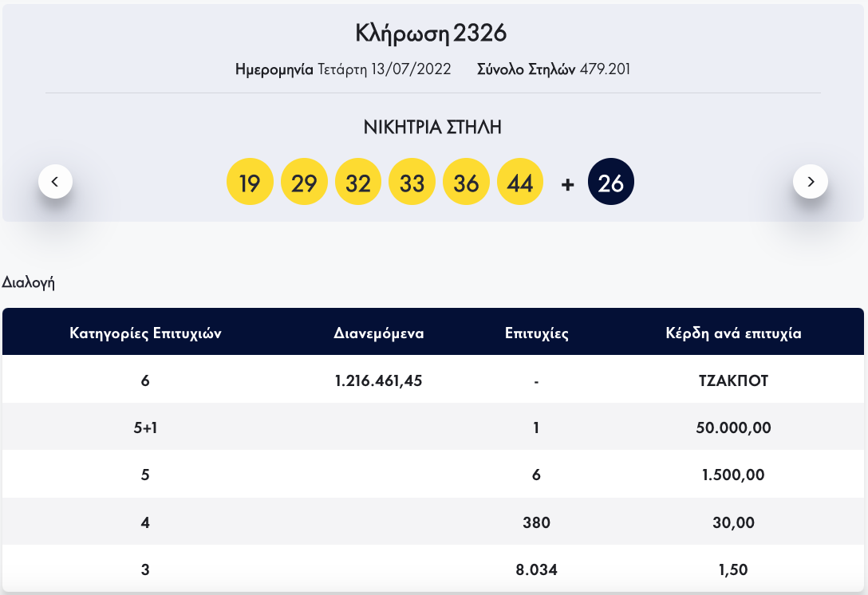The height and width of the screenshot is (595, 868).
Task: Open the previous draw with the left chevron
Action: click(55, 181)
